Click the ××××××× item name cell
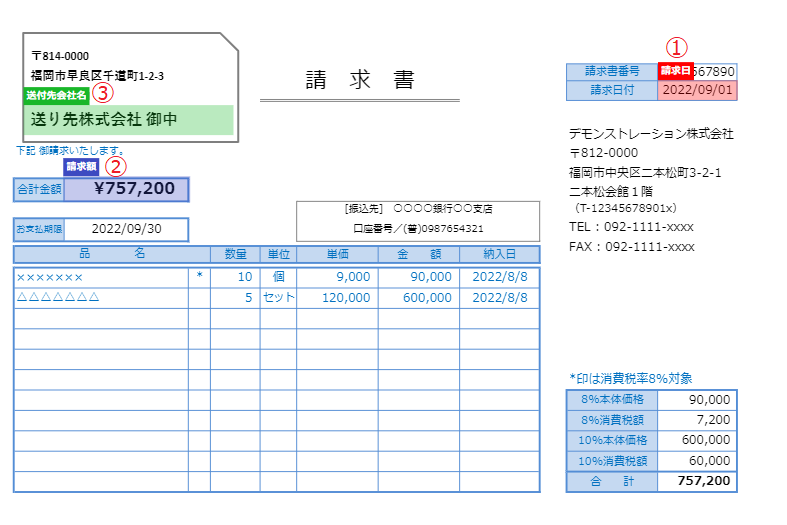 click(101, 277)
